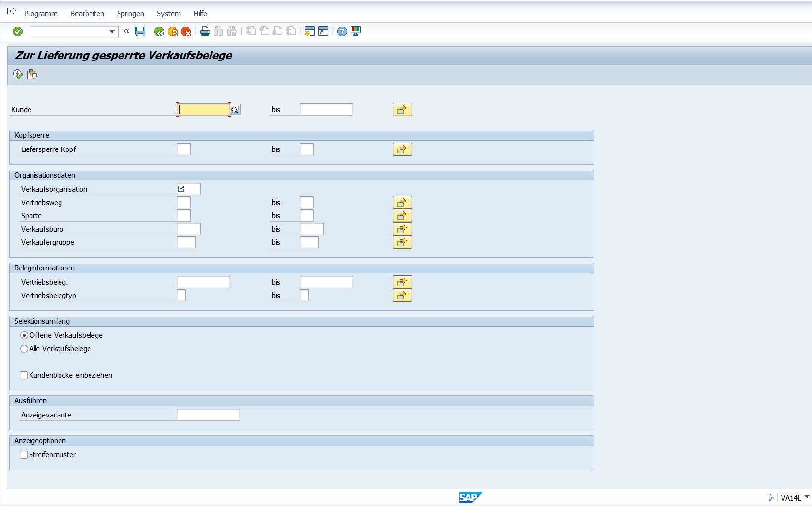Click the Save diskette icon
The width and height of the screenshot is (812, 506).
140,31
